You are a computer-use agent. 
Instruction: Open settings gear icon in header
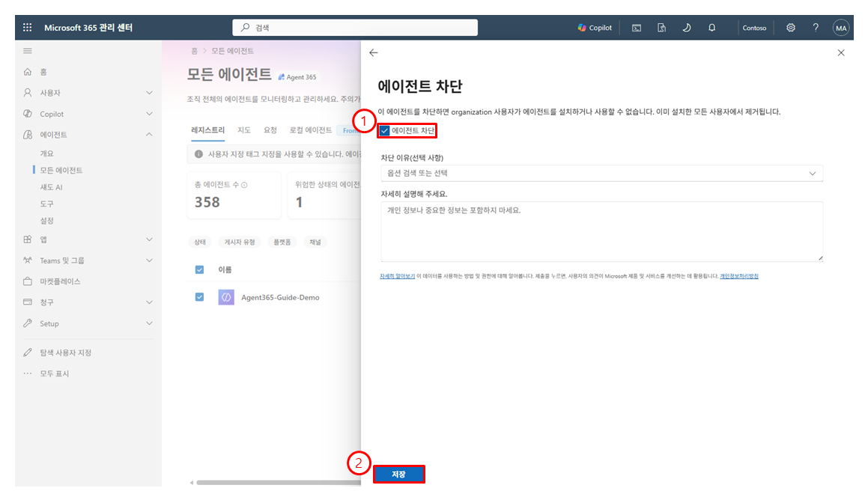(791, 28)
